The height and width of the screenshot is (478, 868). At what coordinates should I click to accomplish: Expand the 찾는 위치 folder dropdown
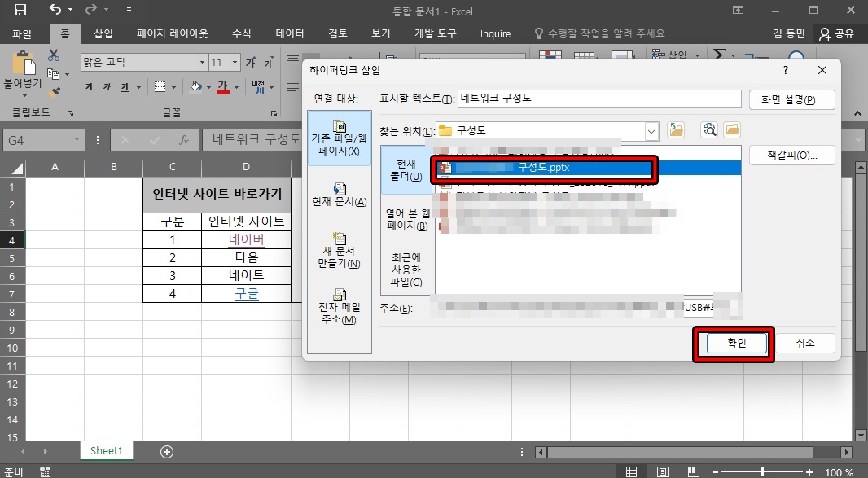tap(651, 131)
